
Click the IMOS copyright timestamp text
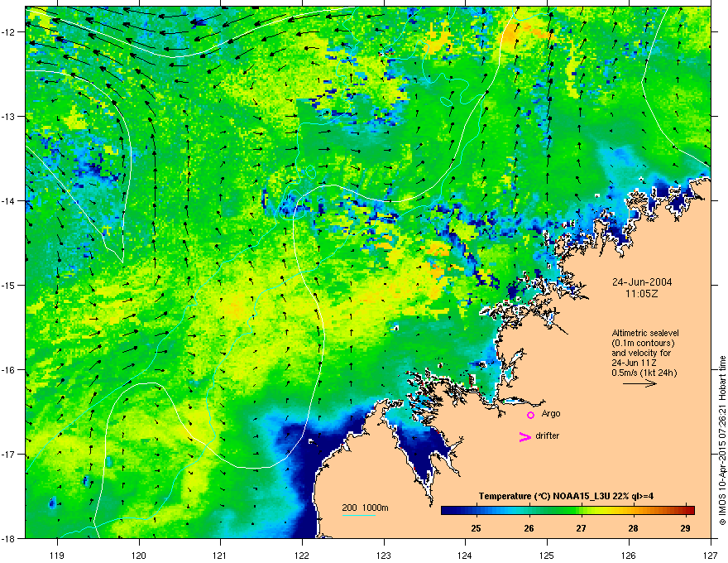point(722,440)
